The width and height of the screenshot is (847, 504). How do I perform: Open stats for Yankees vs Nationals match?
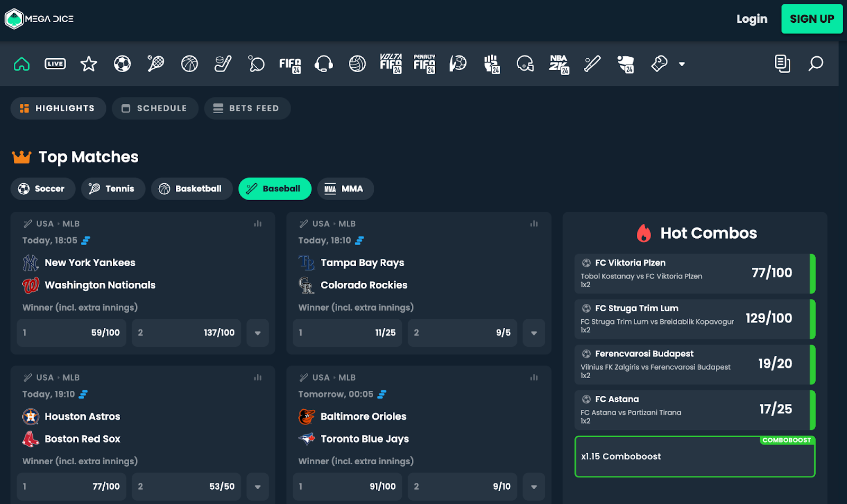click(x=258, y=224)
